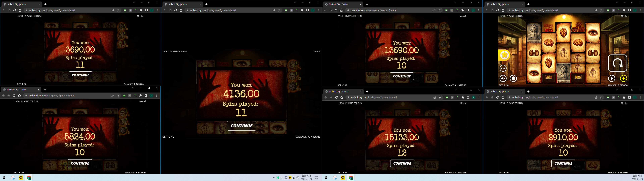Open Chrome three-dot menu in 3690.00 win window
644x181 pixels.
[157, 10]
